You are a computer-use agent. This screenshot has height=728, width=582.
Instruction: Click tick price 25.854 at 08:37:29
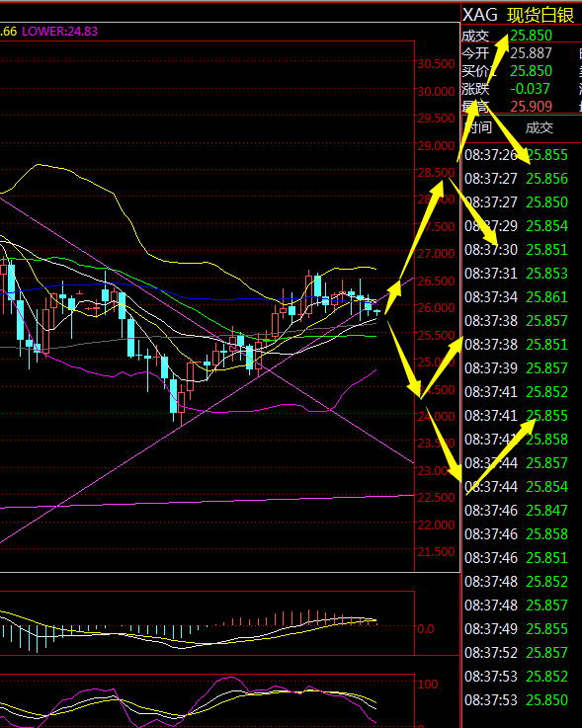(x=546, y=226)
